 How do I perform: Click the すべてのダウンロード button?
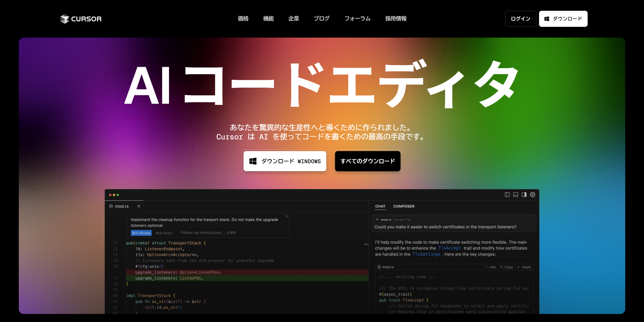point(368,161)
